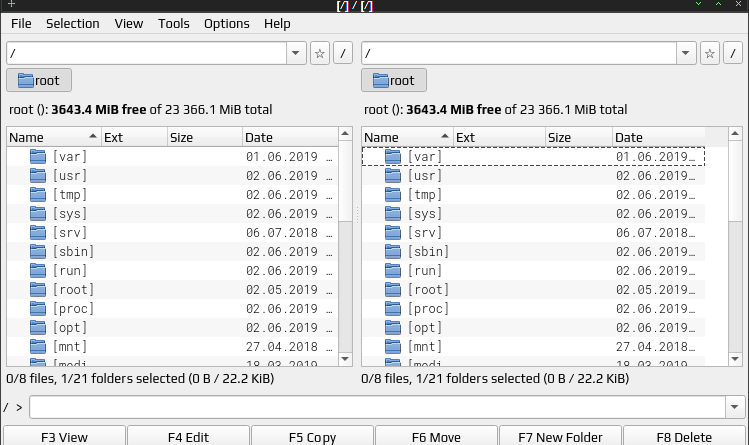The height and width of the screenshot is (445, 749).
Task: Click the left panel root slash button
Action: tap(343, 53)
